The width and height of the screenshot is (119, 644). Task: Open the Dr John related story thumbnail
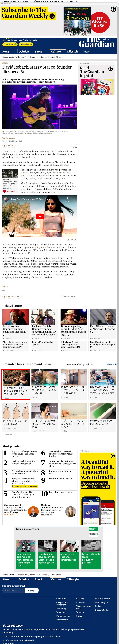pos(74,317)
